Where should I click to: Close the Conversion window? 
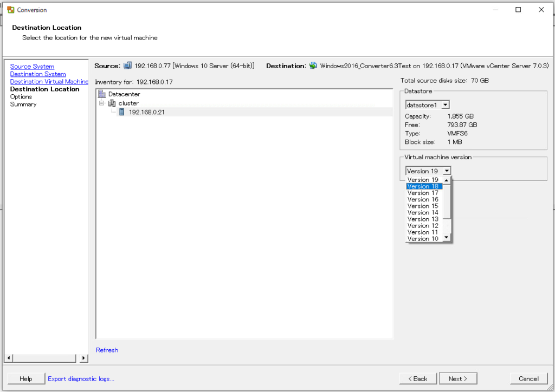[x=541, y=10]
